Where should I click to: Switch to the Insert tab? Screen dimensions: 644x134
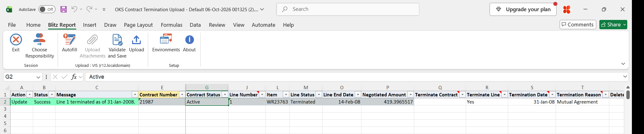coord(90,25)
